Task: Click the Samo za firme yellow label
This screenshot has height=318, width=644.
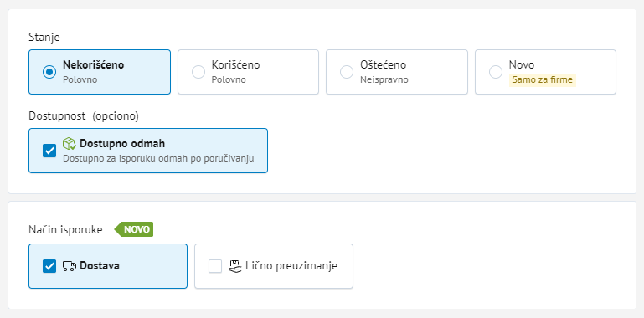Action: click(x=542, y=79)
